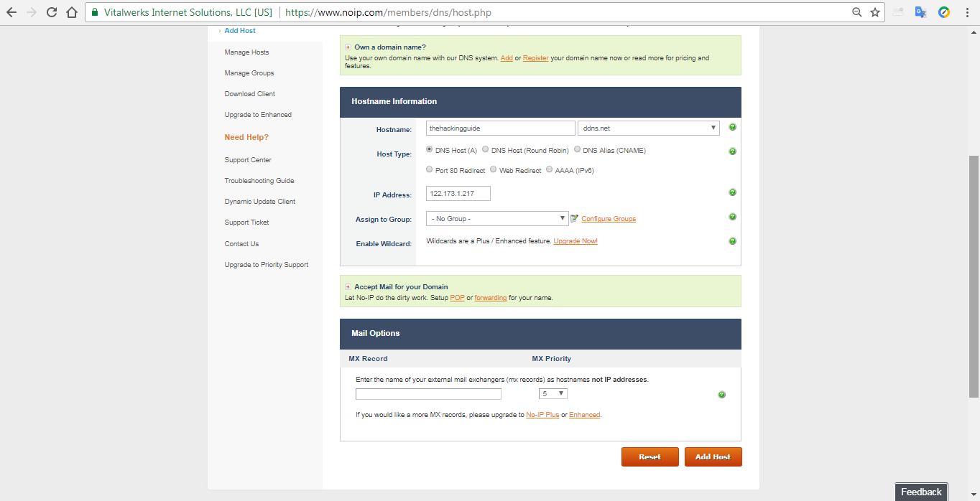Open Download Client in sidebar

[250, 94]
